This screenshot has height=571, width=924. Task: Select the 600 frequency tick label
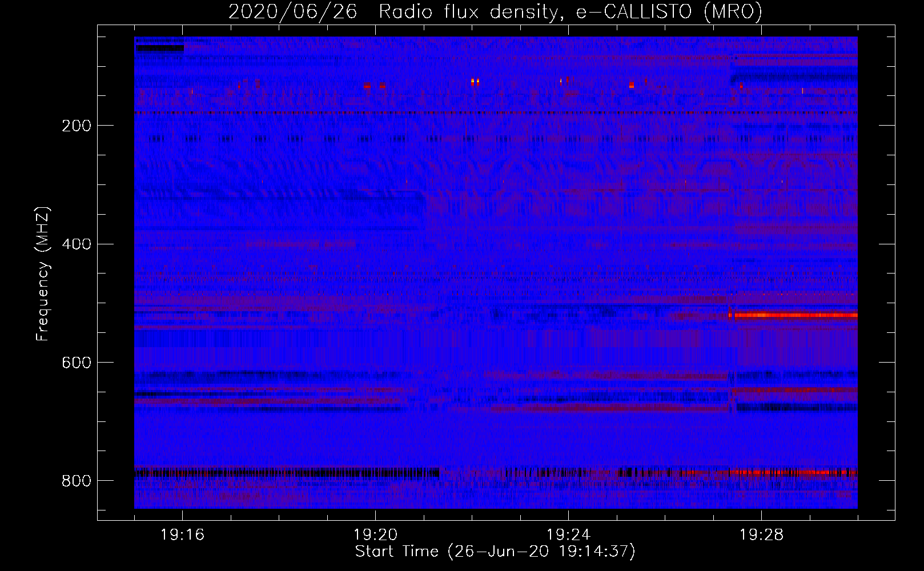tap(77, 363)
